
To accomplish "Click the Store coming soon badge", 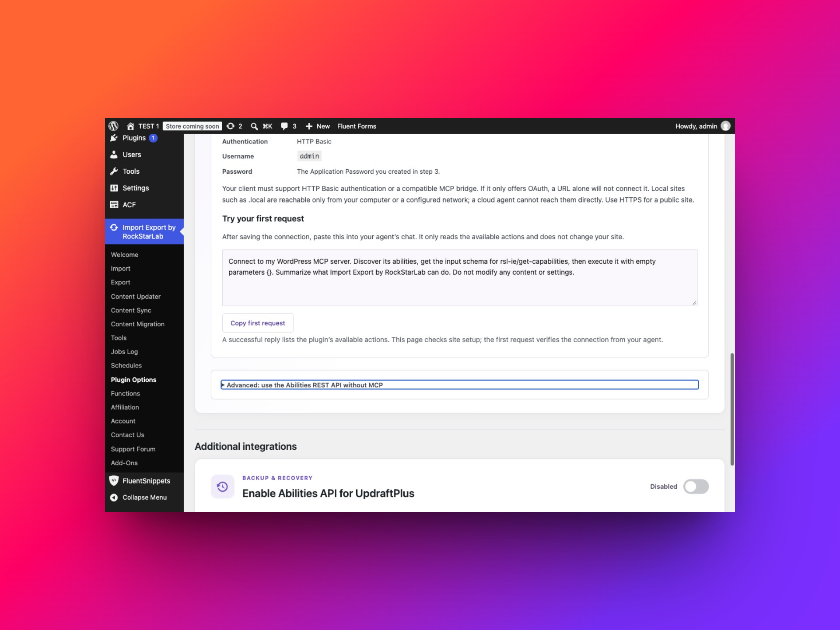I will point(192,126).
